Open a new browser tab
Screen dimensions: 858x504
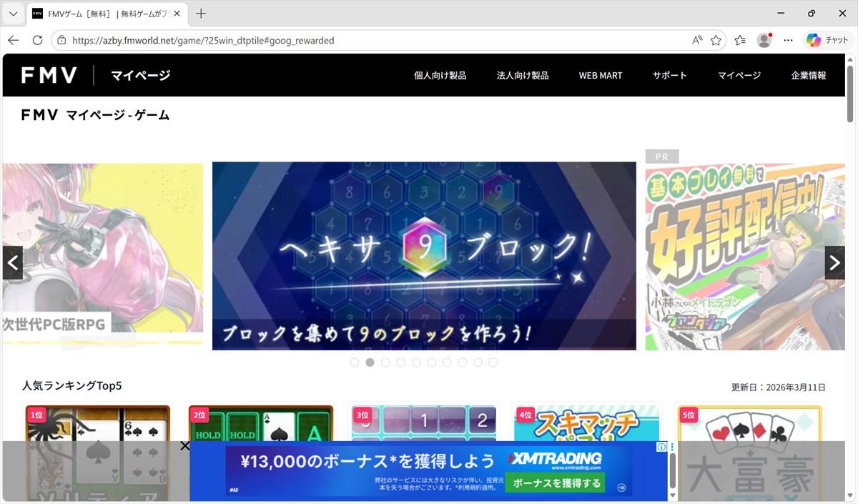coord(201,14)
